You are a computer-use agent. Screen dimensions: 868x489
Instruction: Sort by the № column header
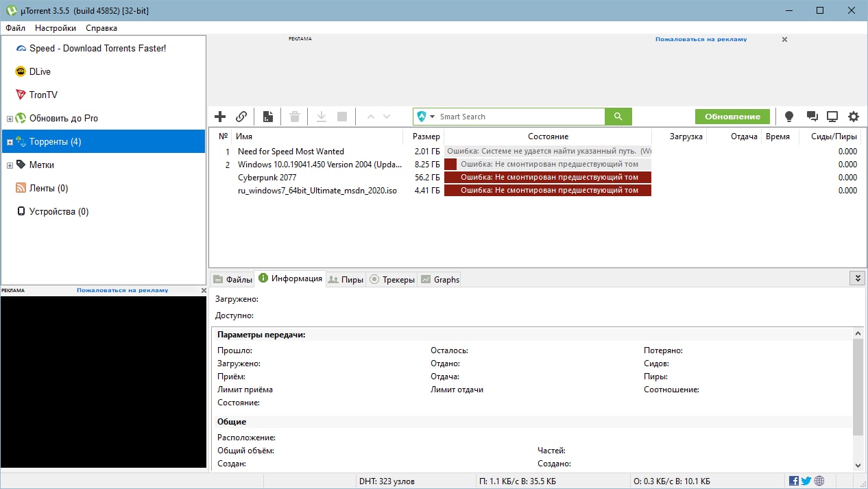(223, 136)
